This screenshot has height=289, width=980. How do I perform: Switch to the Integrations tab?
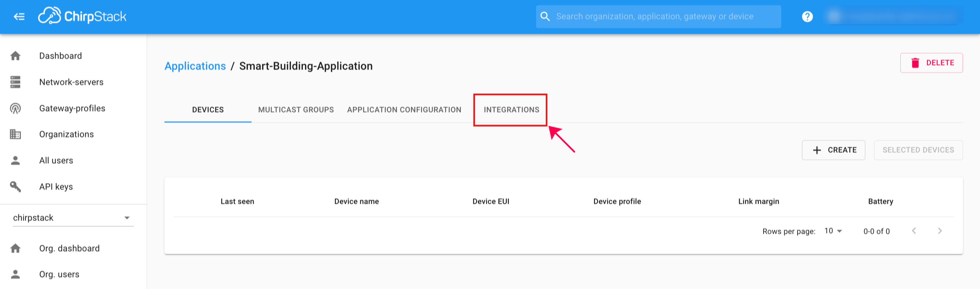(511, 110)
